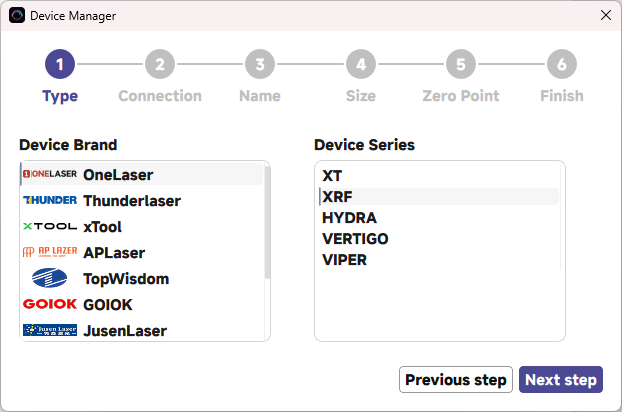Click the Next step button
This screenshot has height=412, width=622.
point(561,379)
